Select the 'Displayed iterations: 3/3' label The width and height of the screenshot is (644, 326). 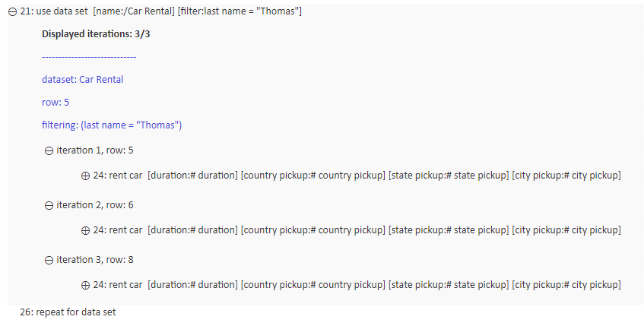tap(96, 33)
